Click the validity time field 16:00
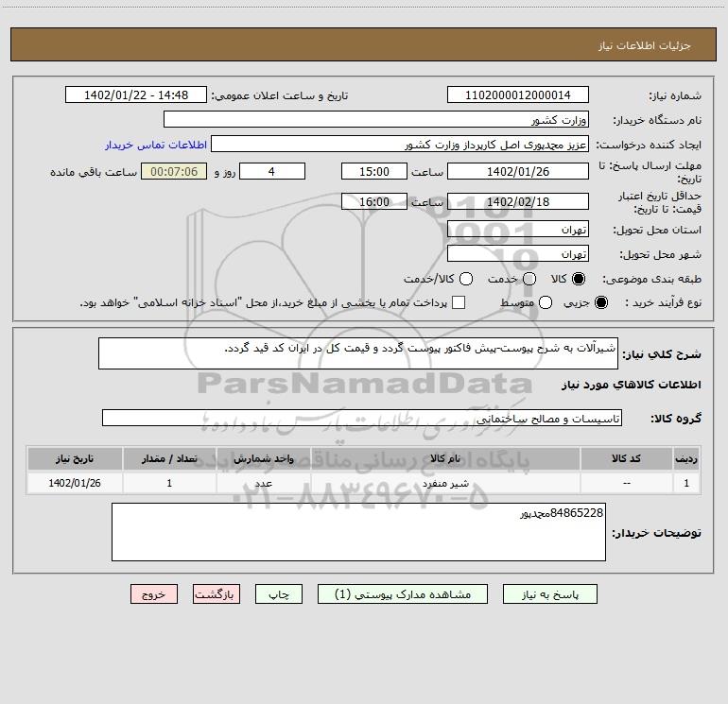Viewport: 728px width, 704px height. tap(374, 201)
